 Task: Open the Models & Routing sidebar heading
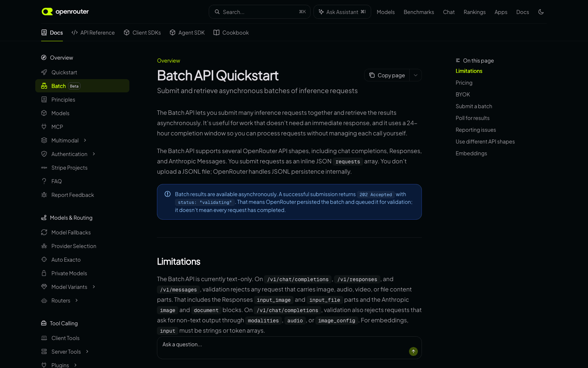coord(67,217)
